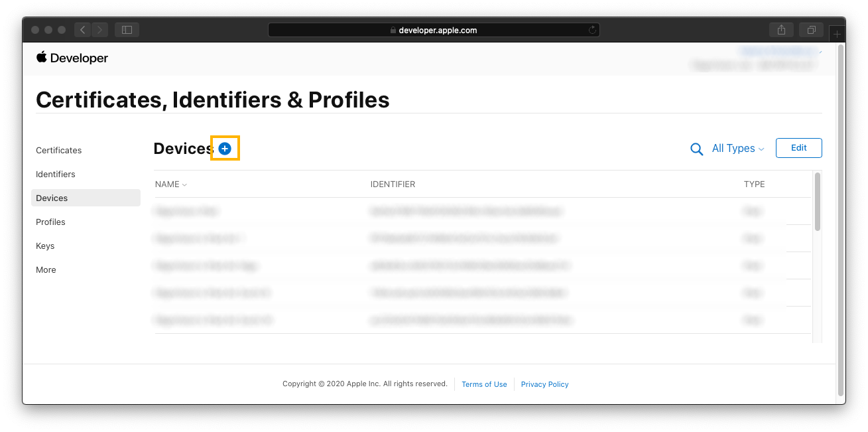Open the Privacy Policy link
The width and height of the screenshot is (868, 432).
544,384
